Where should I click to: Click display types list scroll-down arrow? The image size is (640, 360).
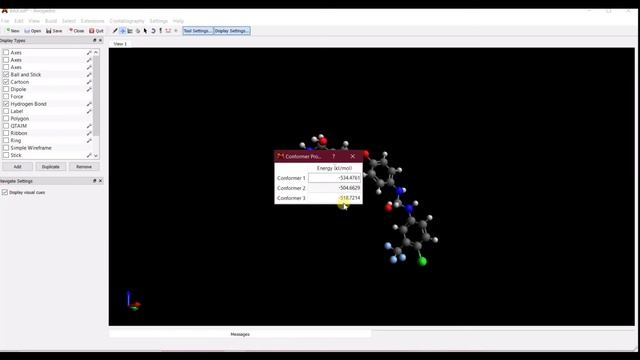(96, 156)
